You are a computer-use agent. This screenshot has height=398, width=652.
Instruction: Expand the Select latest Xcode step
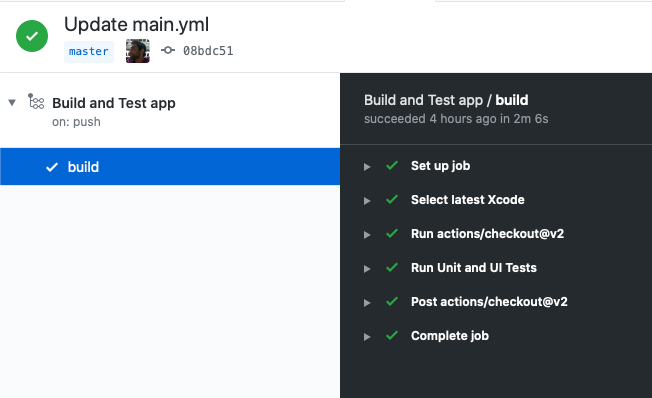pos(367,201)
